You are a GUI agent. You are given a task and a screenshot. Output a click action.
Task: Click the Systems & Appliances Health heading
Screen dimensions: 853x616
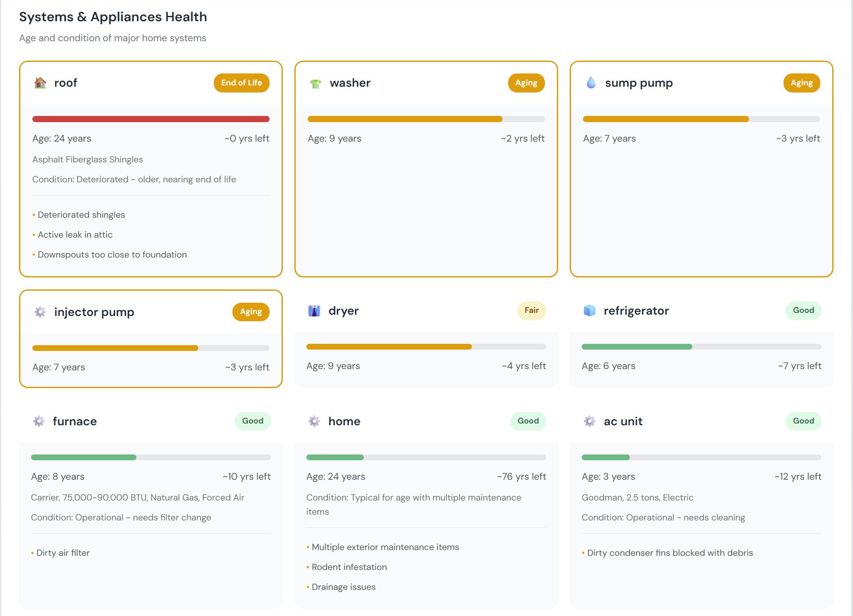pyautogui.click(x=113, y=17)
